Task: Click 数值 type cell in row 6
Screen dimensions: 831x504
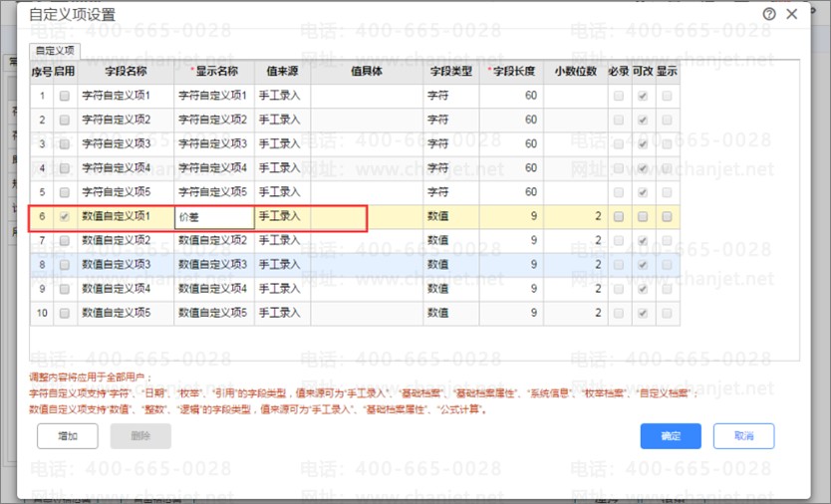Action: pyautogui.click(x=451, y=216)
